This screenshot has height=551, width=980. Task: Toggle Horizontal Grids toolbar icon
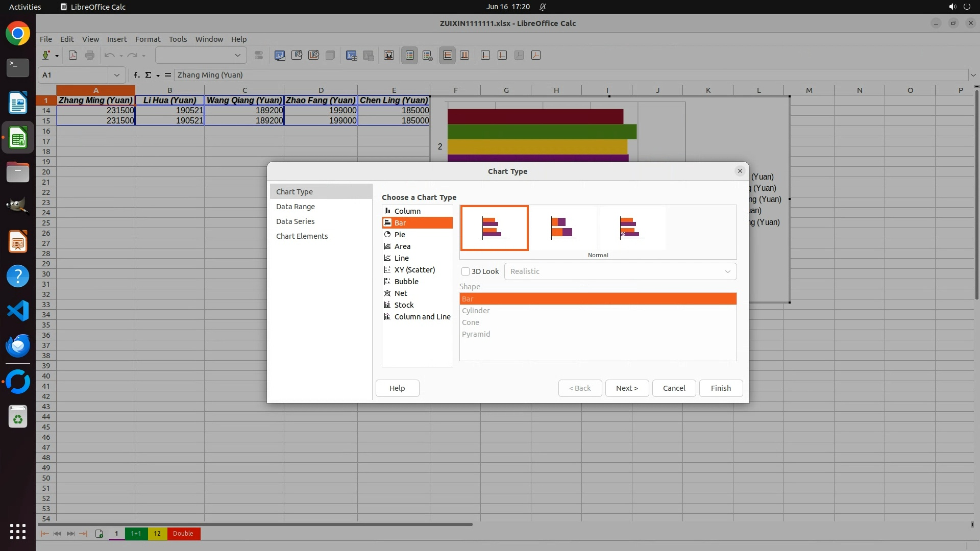point(448,55)
